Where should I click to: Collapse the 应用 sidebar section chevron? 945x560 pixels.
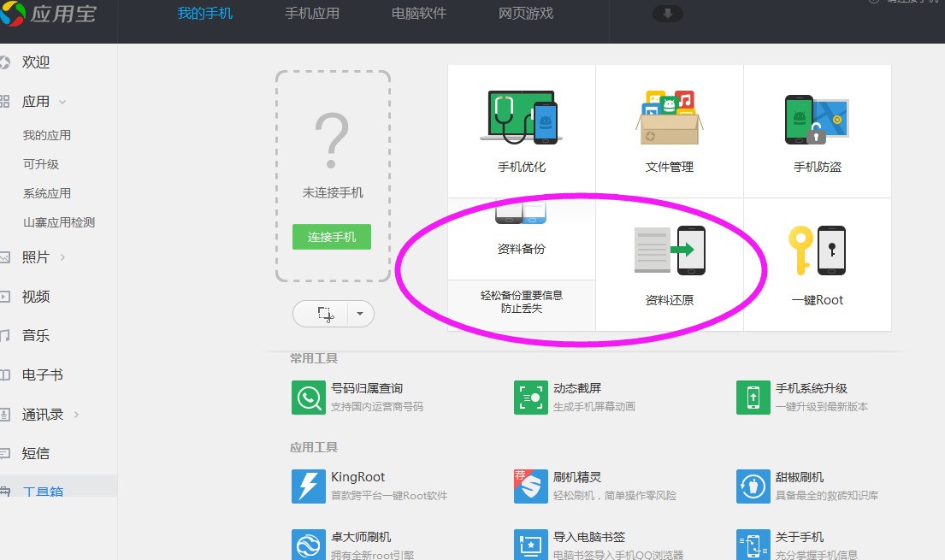tap(62, 102)
